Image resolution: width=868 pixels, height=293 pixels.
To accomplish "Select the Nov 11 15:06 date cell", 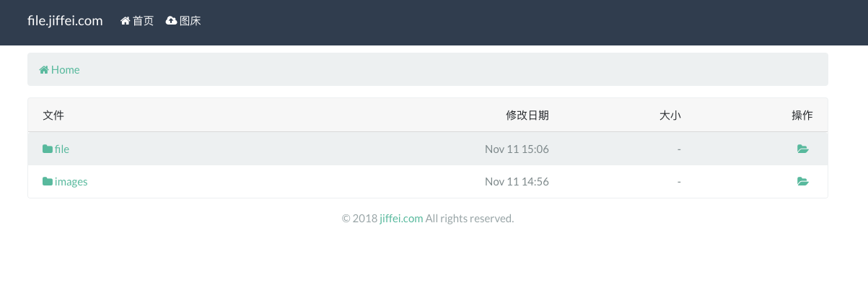I will [x=517, y=149].
